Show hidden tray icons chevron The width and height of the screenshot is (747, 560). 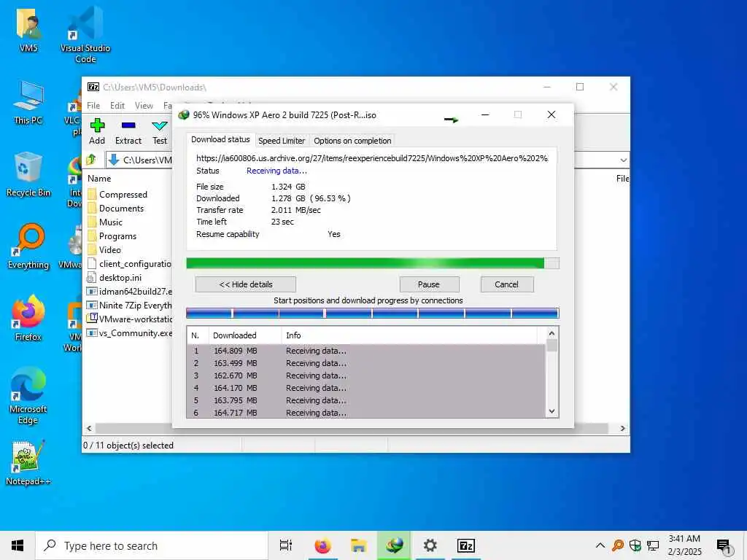600,545
